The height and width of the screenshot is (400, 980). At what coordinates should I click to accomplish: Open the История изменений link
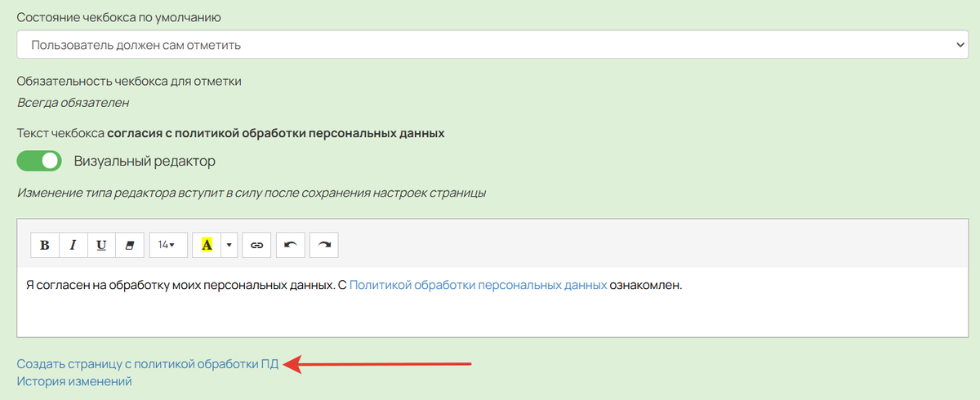[x=73, y=381]
